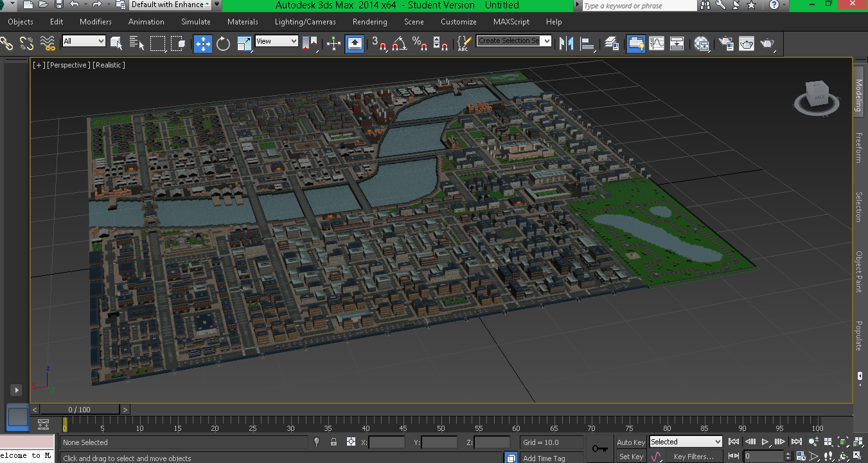Click Edit Named Selection Sets icon
Screen dimensions: 868x463
click(464, 44)
